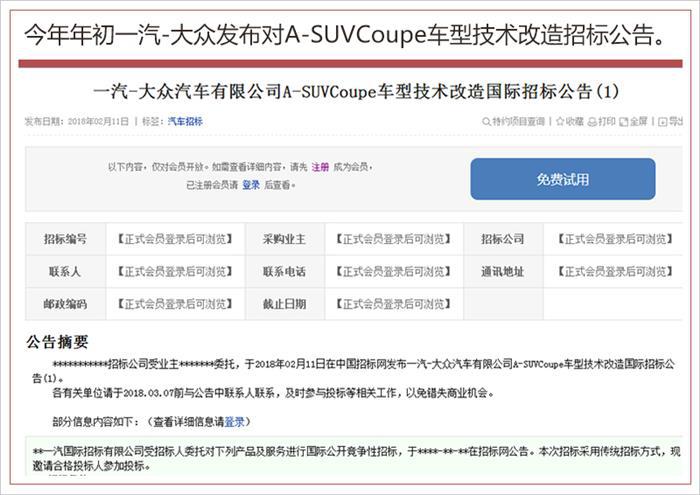
Task: Click the 导出 export icon
Action: pos(663,121)
